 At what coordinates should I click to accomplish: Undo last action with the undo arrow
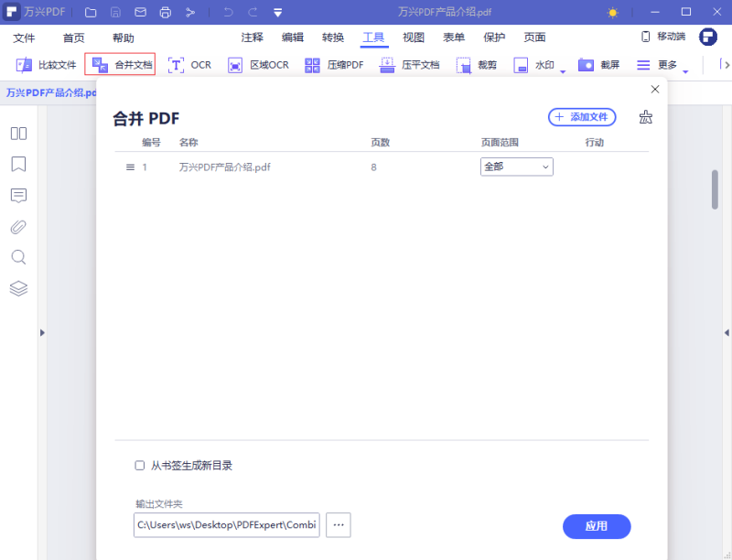coord(228,12)
